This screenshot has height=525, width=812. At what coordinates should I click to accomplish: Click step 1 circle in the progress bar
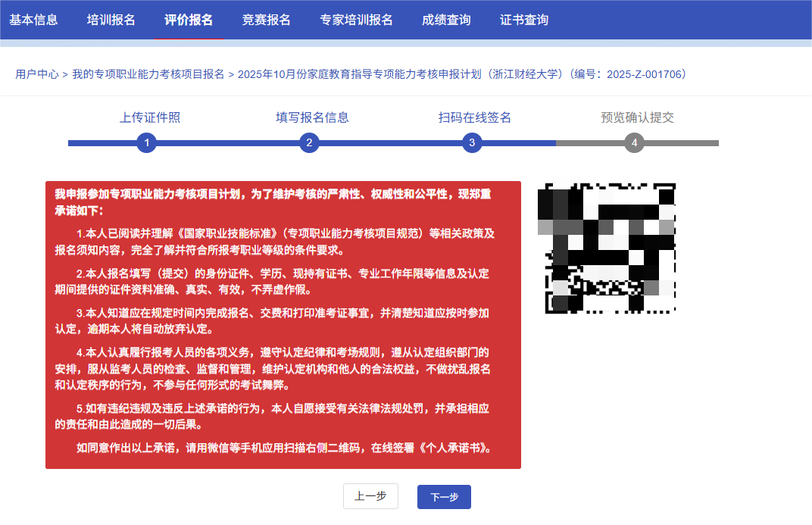pyautogui.click(x=146, y=142)
